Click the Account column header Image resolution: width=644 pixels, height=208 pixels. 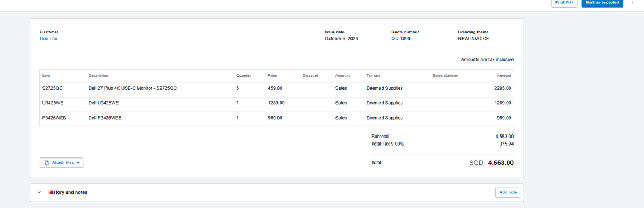[342, 76]
